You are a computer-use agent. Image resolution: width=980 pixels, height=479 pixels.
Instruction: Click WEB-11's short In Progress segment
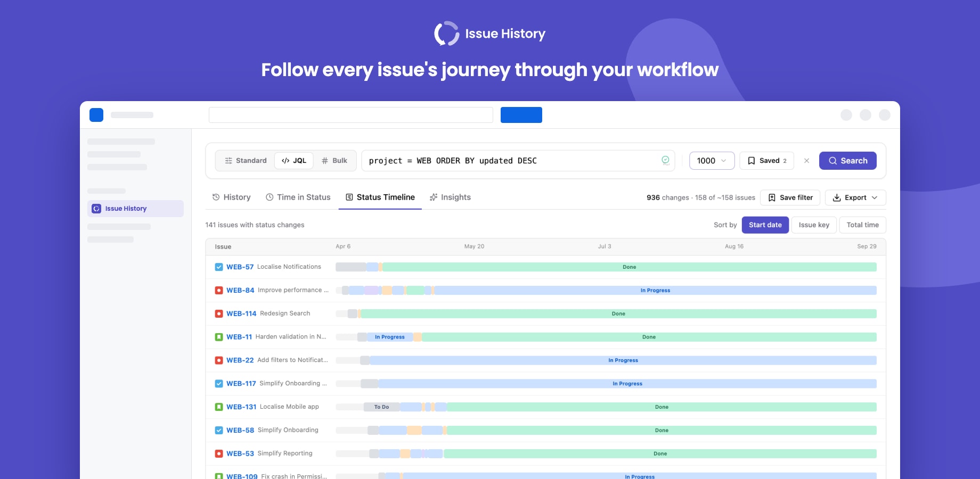tap(390, 337)
